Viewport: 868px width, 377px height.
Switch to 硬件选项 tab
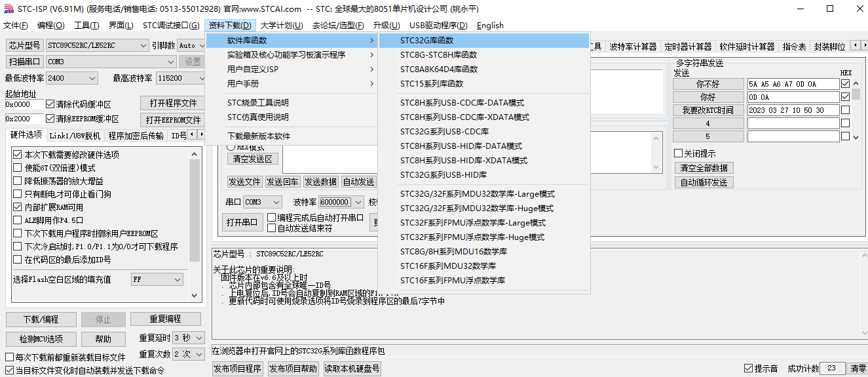(26, 136)
